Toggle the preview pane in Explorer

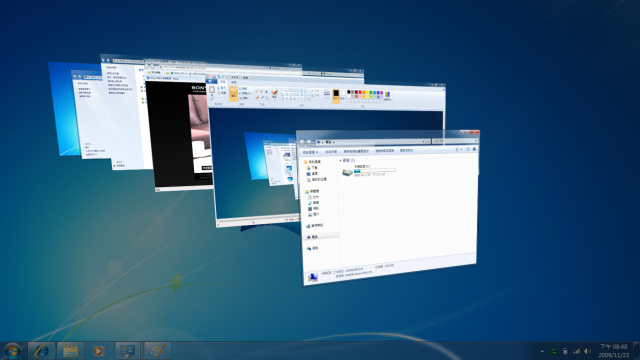pyautogui.click(x=468, y=149)
